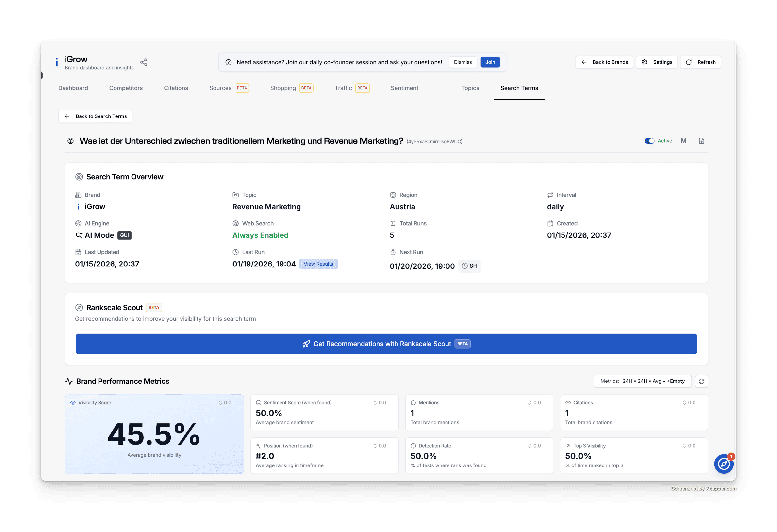This screenshot has height=532, width=777.
Task: Select the Visibility Score 45.5% card
Action: (x=154, y=434)
